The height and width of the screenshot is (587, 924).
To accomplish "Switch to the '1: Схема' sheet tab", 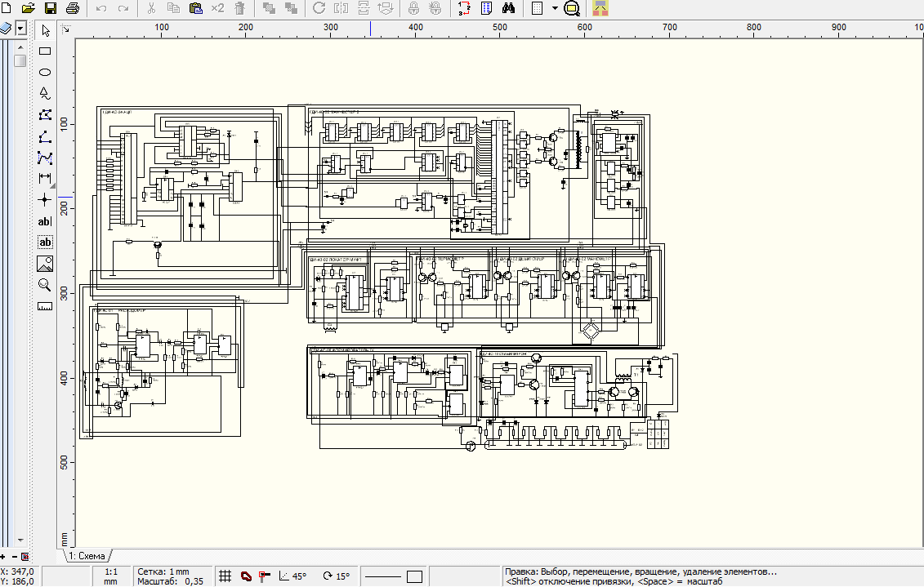I will (x=87, y=555).
